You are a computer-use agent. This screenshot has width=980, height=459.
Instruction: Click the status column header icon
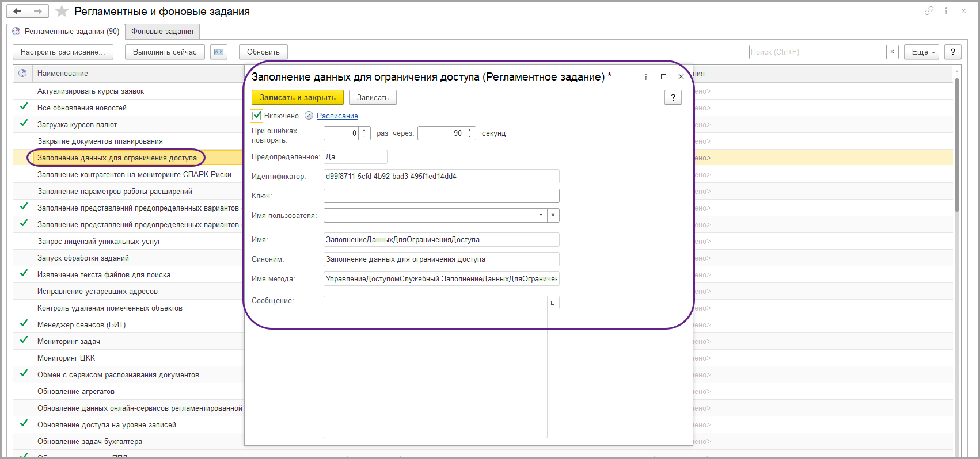tap(22, 73)
